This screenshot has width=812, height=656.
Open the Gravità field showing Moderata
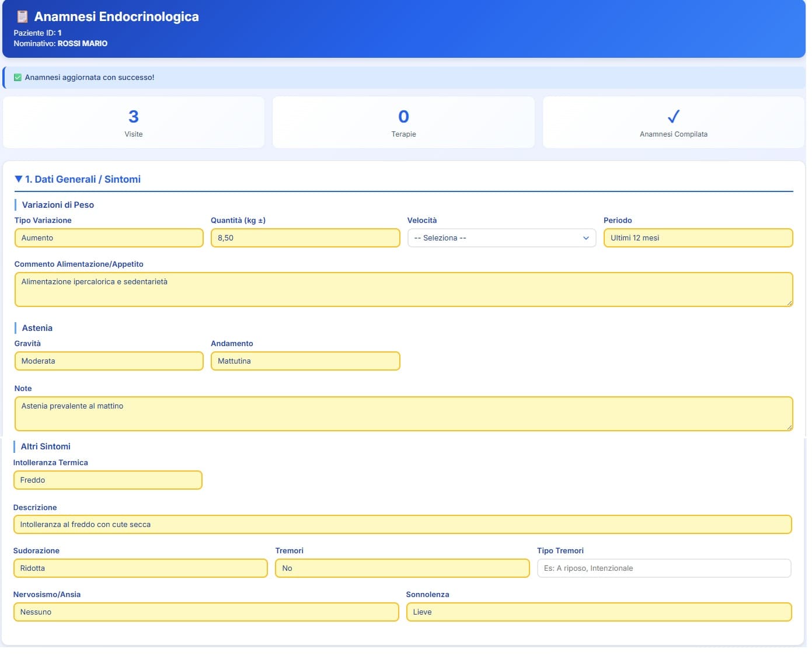pyautogui.click(x=109, y=361)
